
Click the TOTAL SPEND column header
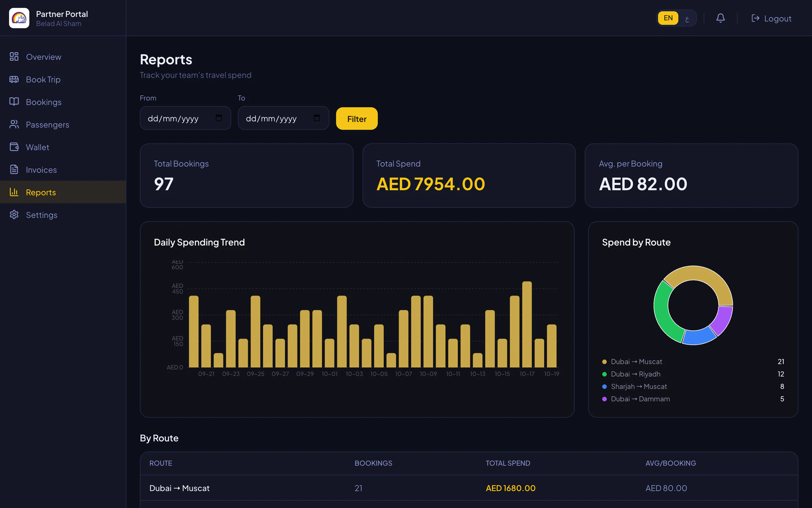(x=508, y=463)
